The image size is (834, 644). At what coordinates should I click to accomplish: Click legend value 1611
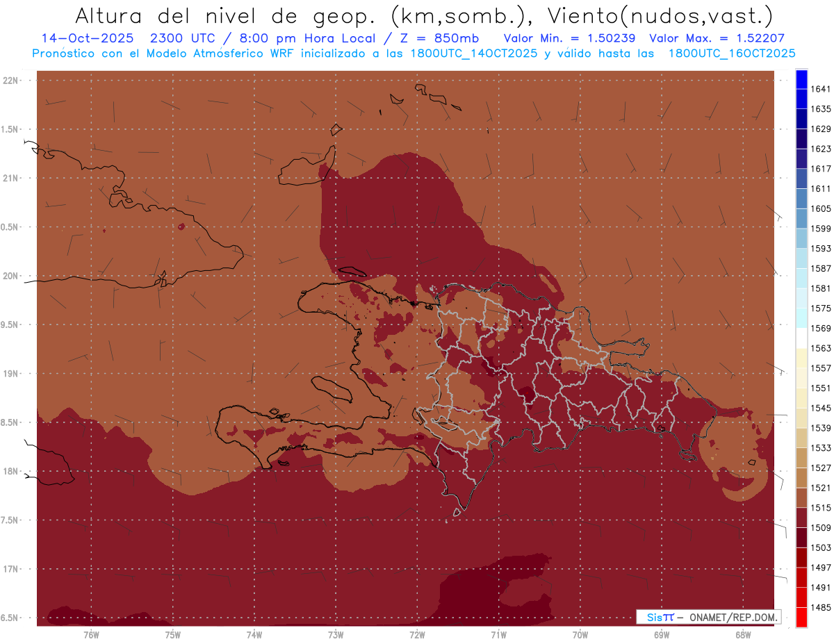[821, 189]
